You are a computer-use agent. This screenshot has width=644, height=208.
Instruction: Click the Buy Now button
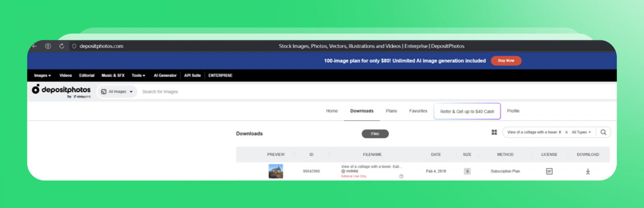pyautogui.click(x=506, y=61)
